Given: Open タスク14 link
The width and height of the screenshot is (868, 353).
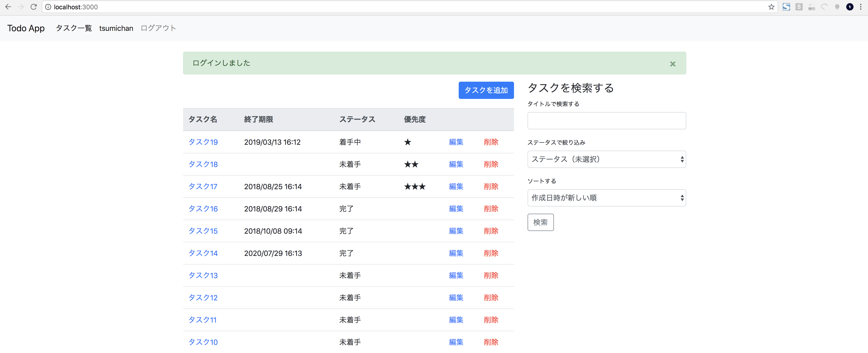Looking at the screenshot, I should [203, 253].
